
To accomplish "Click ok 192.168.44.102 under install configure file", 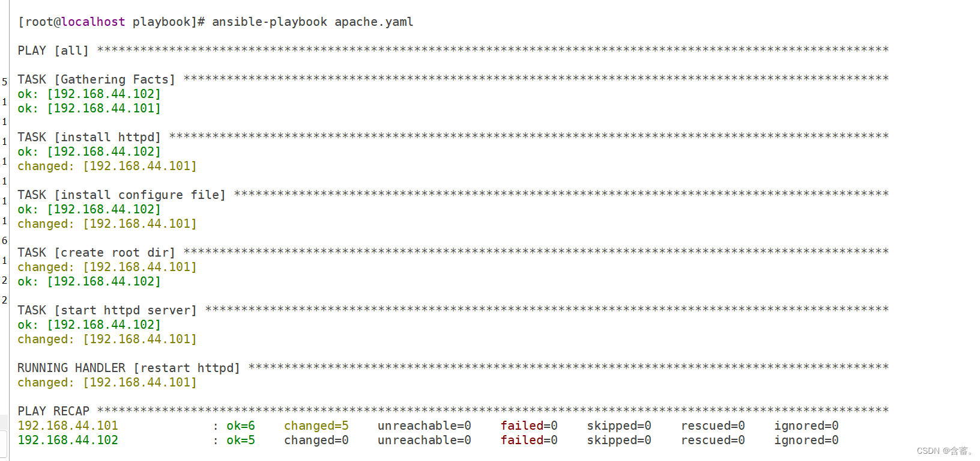I will [x=89, y=209].
